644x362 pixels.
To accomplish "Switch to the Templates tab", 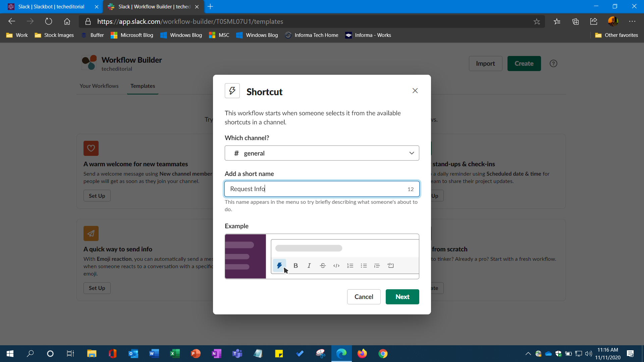I will click(x=143, y=86).
